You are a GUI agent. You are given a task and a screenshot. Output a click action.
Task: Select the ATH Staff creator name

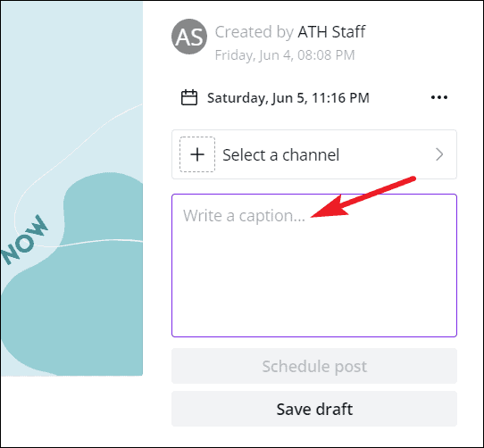click(331, 31)
